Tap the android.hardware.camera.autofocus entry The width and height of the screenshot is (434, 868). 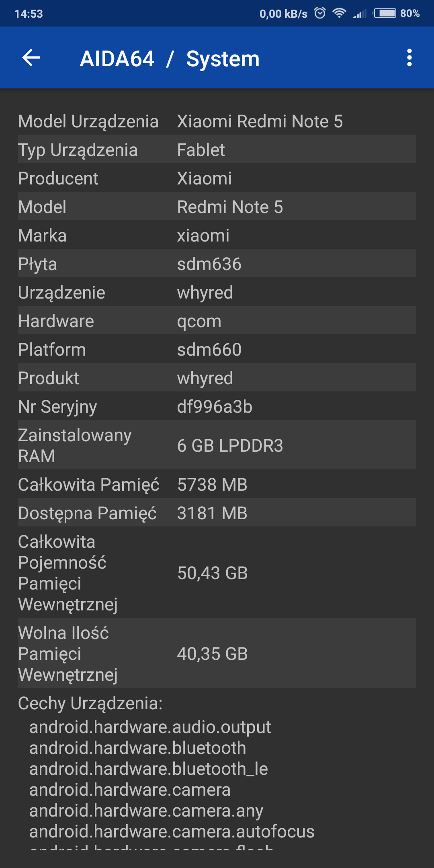pyautogui.click(x=172, y=831)
